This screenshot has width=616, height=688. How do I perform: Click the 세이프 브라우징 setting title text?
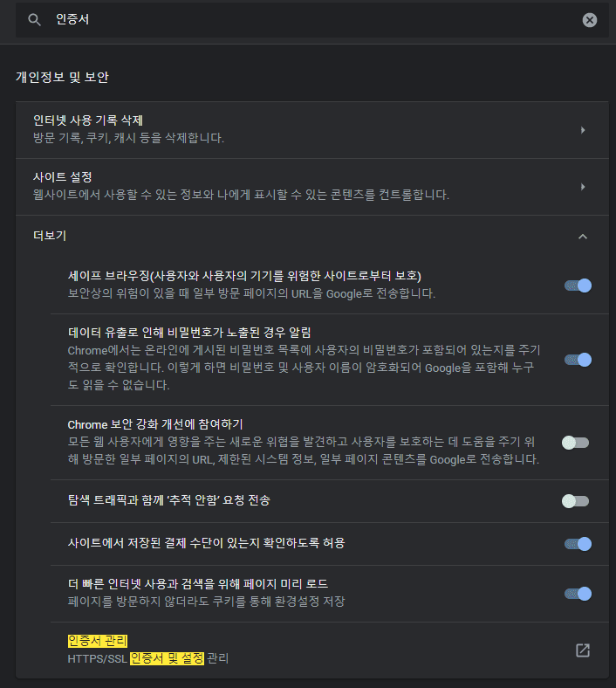[244, 276]
